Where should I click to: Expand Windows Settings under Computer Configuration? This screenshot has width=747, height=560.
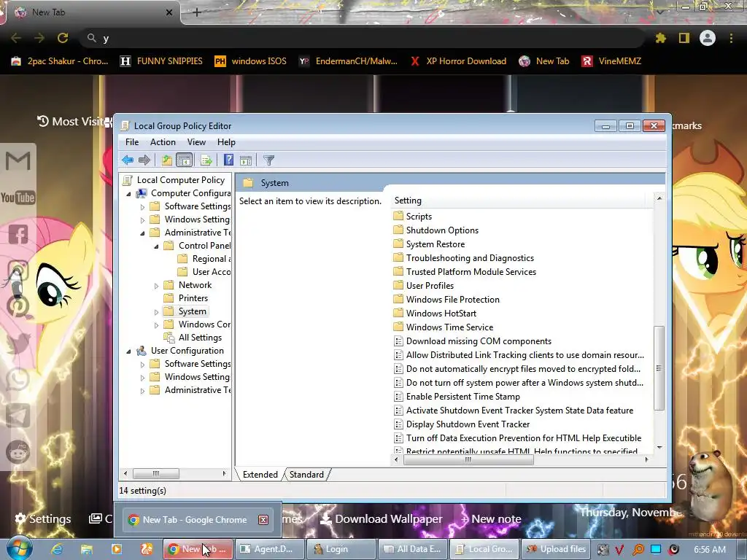(x=142, y=220)
